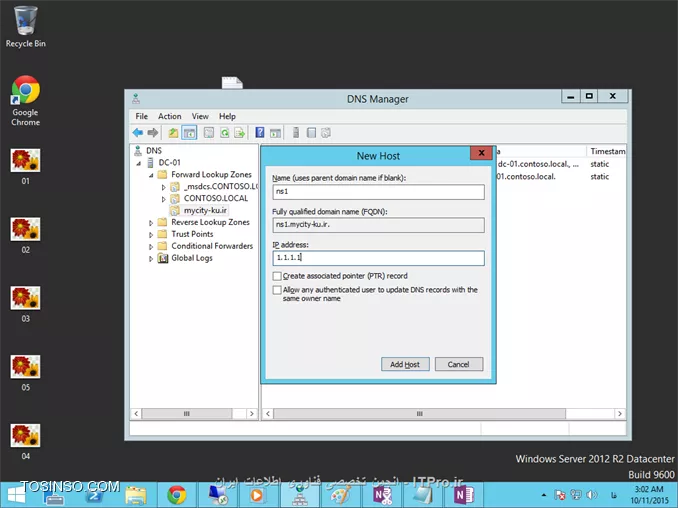
Task: Enable Create associated pointer (PTR) record
Action: tap(277, 276)
